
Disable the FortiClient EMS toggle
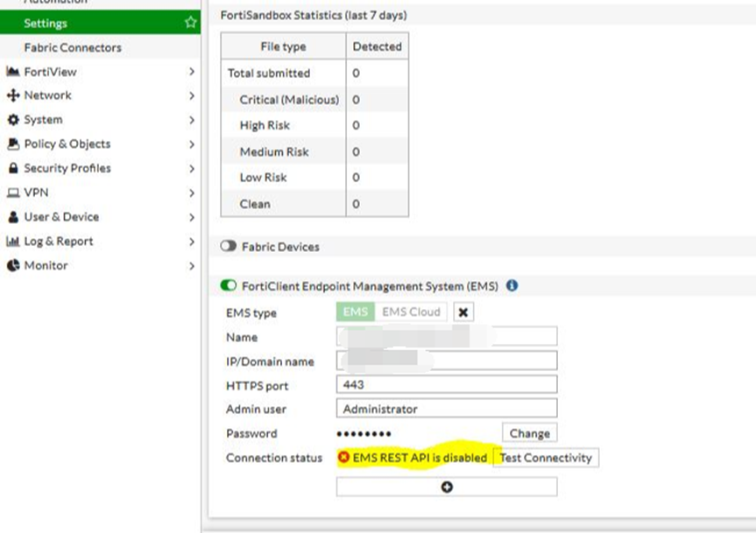tap(228, 285)
